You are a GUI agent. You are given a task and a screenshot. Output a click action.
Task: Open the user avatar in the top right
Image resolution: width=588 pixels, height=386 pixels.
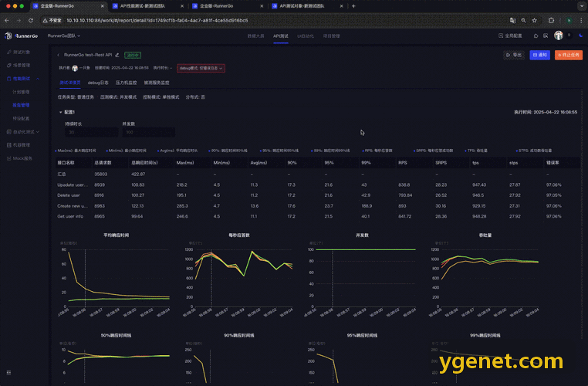559,36
